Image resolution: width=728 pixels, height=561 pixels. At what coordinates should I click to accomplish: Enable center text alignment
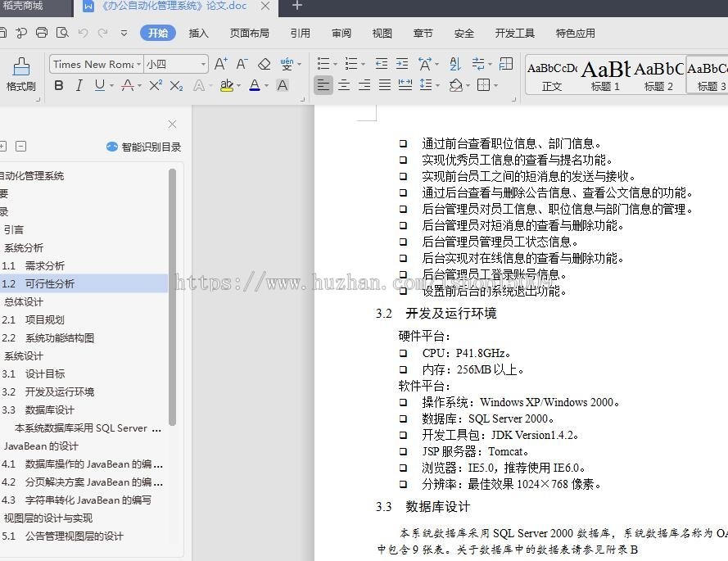click(x=343, y=85)
